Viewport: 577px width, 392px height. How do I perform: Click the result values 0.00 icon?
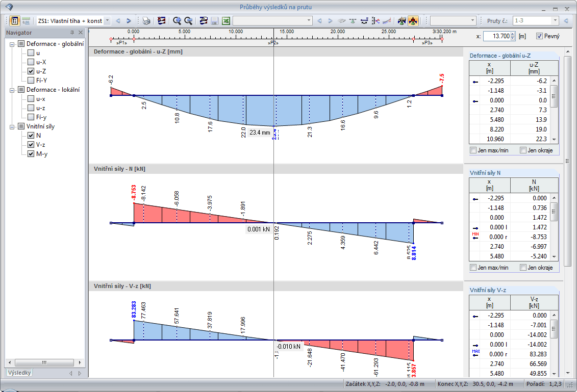tap(26, 20)
